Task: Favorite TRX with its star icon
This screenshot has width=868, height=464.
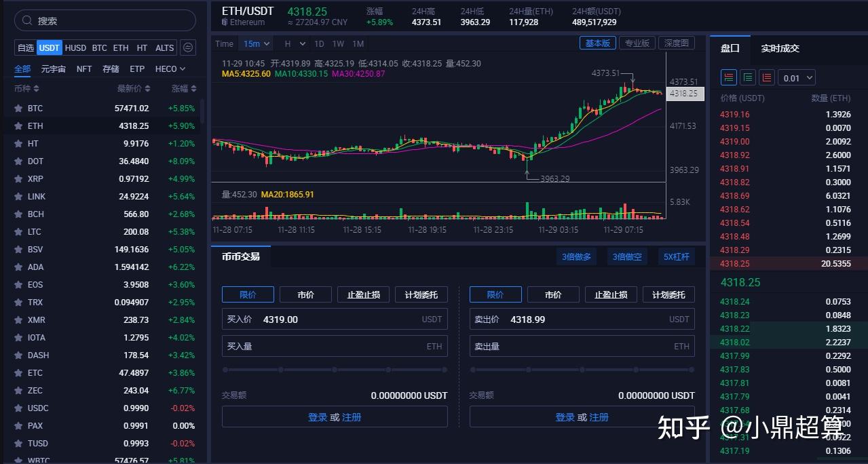Action: click(18, 302)
